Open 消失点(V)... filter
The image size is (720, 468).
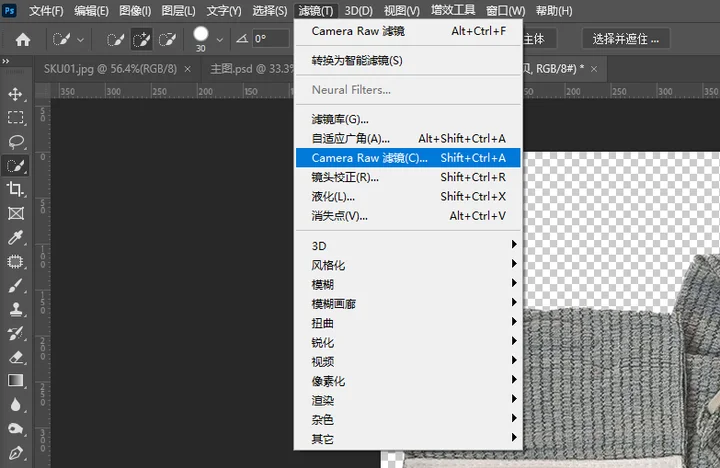tap(408, 216)
